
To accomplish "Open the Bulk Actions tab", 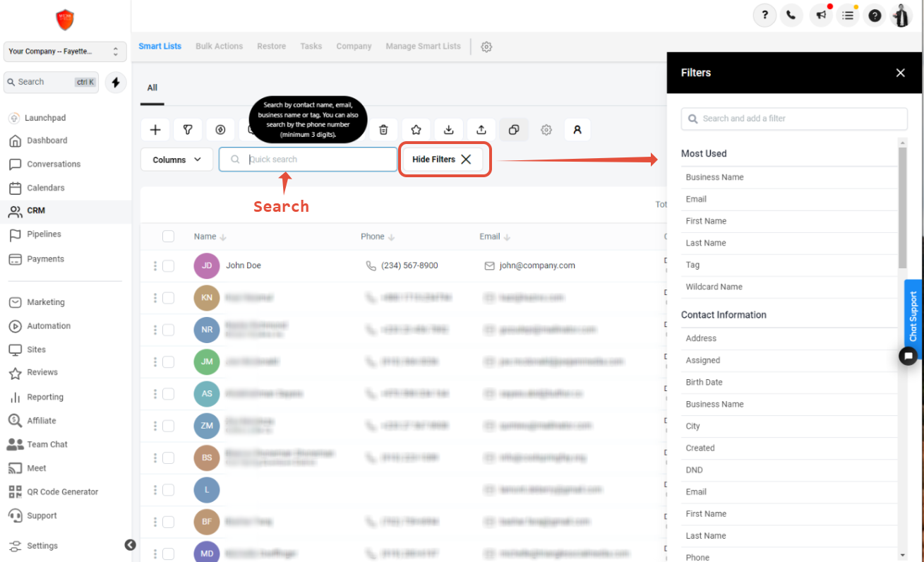I will [220, 47].
